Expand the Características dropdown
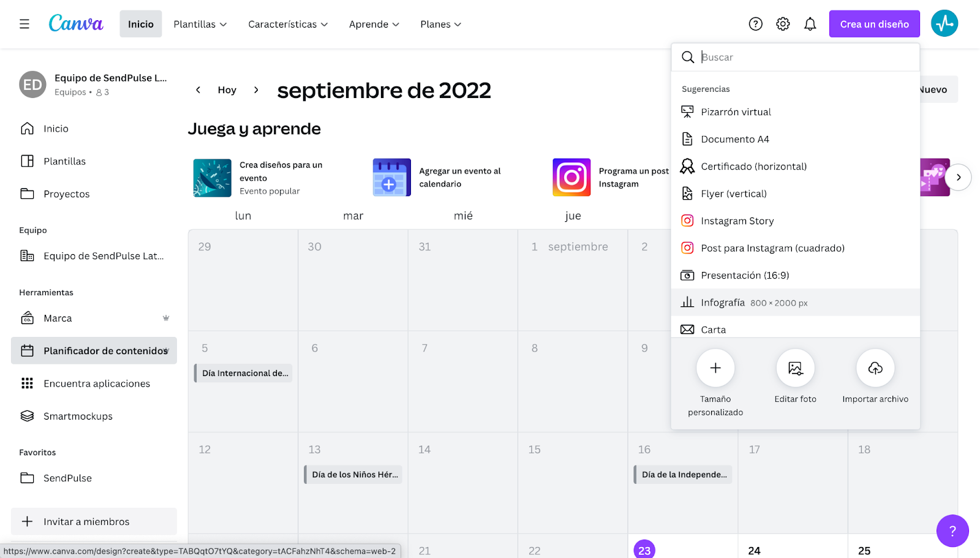This screenshot has height=558, width=980. point(288,24)
